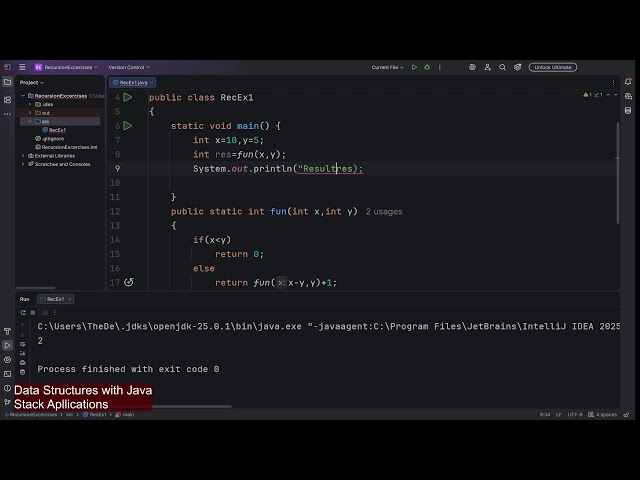Open the Current File run configuration dropdown
Image resolution: width=640 pixels, height=480 pixels.
click(387, 67)
